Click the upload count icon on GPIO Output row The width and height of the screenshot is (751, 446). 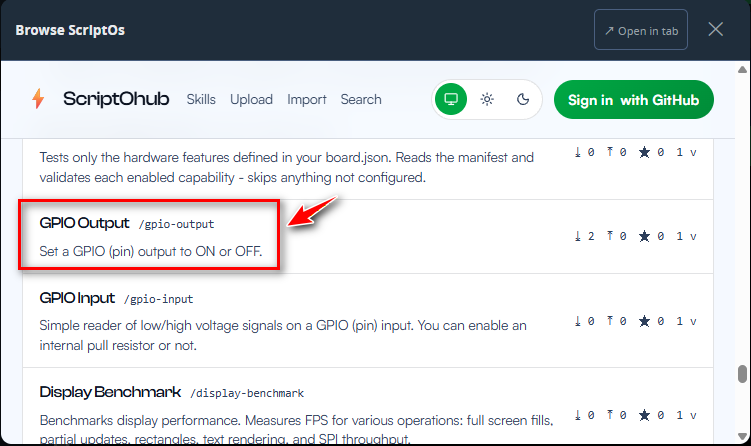point(610,236)
